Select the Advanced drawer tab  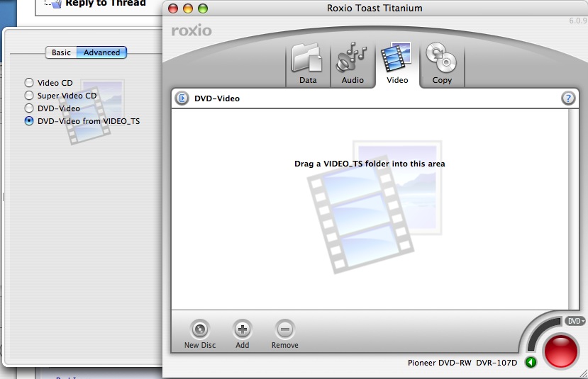pyautogui.click(x=101, y=52)
